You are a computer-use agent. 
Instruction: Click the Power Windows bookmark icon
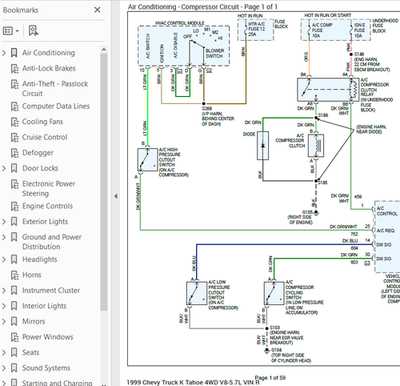(14, 337)
